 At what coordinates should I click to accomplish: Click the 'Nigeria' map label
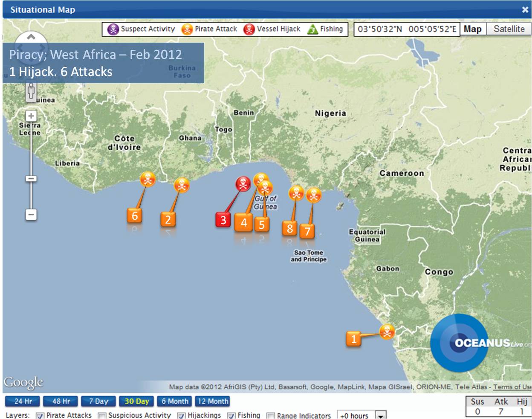tap(330, 113)
